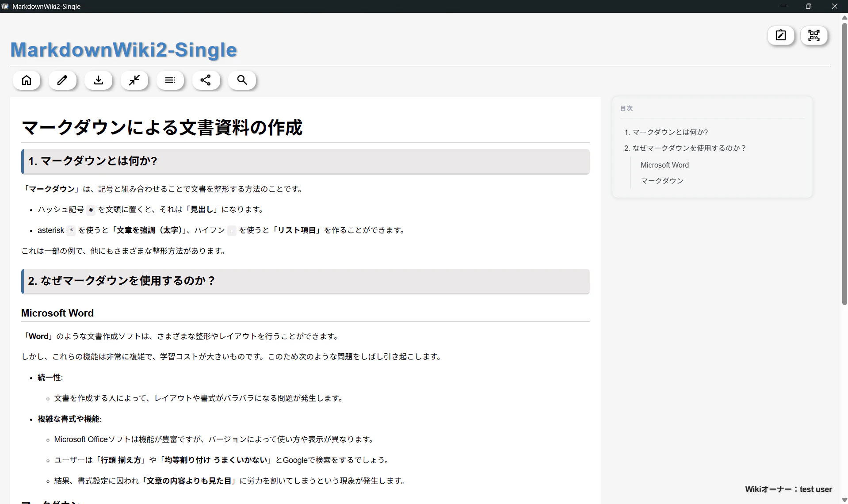Viewport: 848px width, 504px height.
Task: Go to the wiki home page icon
Action: [x=27, y=80]
